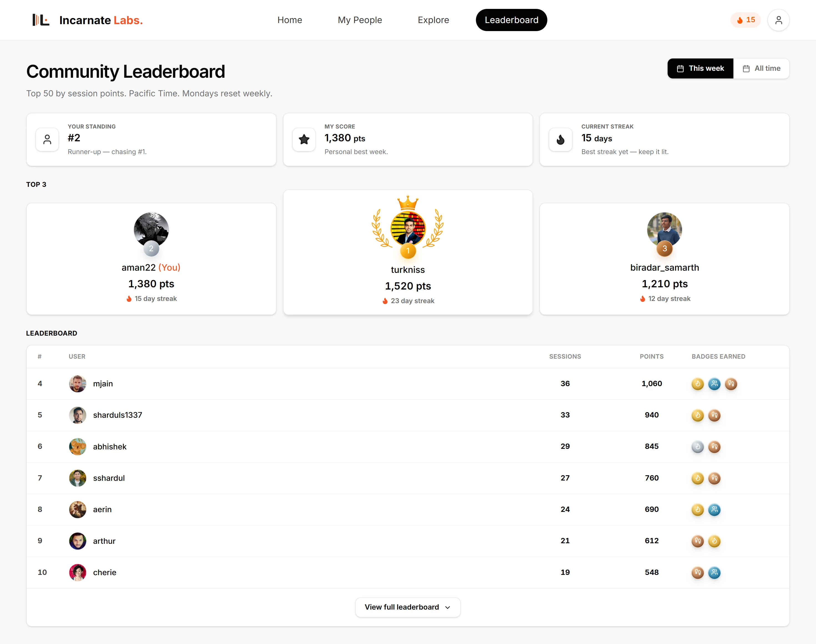Expand View full leaderboard
816x644 pixels.
(408, 607)
